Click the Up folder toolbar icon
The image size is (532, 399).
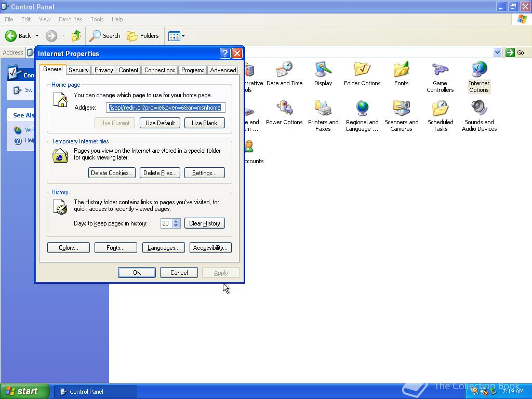[76, 36]
